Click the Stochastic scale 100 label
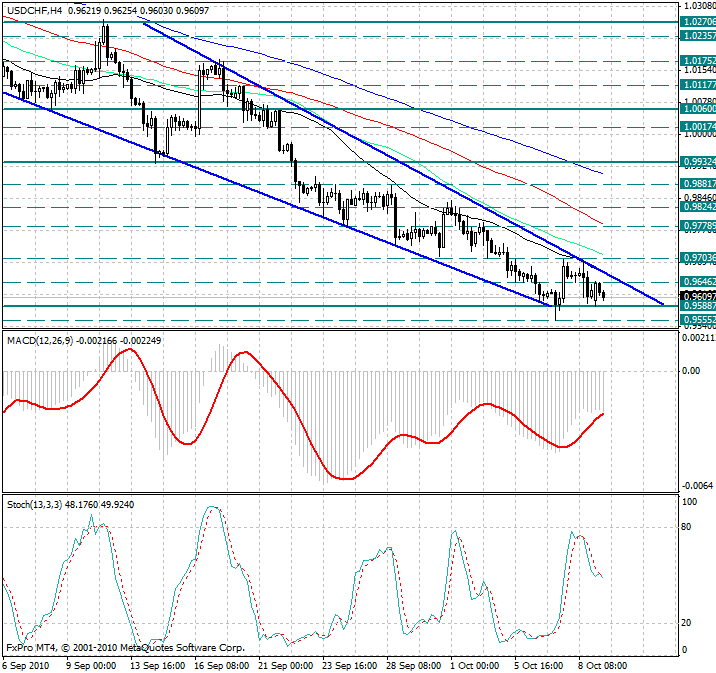The image size is (716, 673). (x=690, y=502)
